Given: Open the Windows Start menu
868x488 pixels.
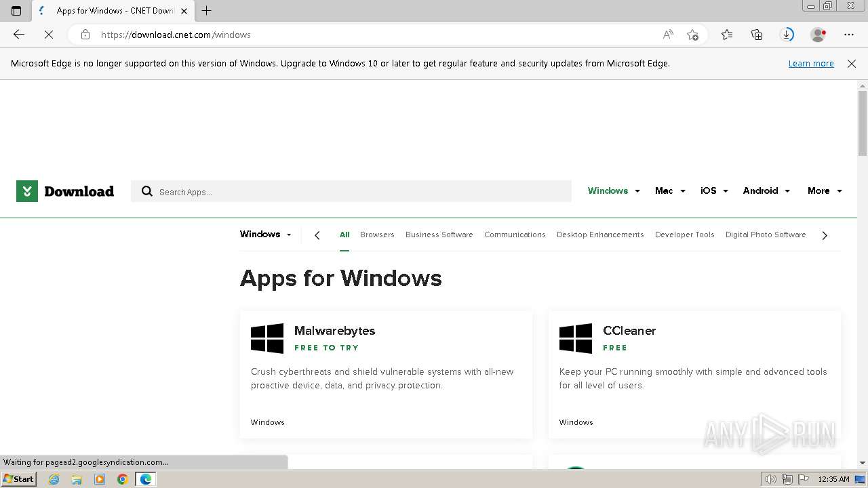Looking at the screenshot, I should (19, 479).
